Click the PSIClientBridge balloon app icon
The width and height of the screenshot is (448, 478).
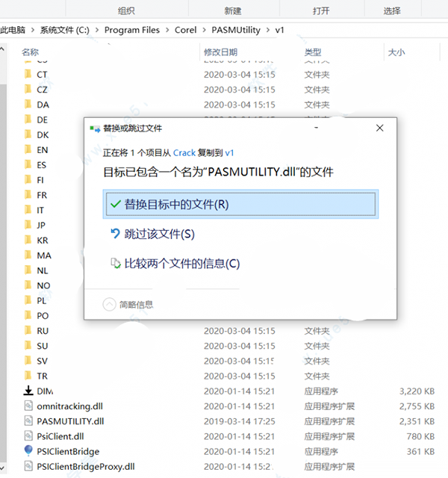click(x=28, y=451)
